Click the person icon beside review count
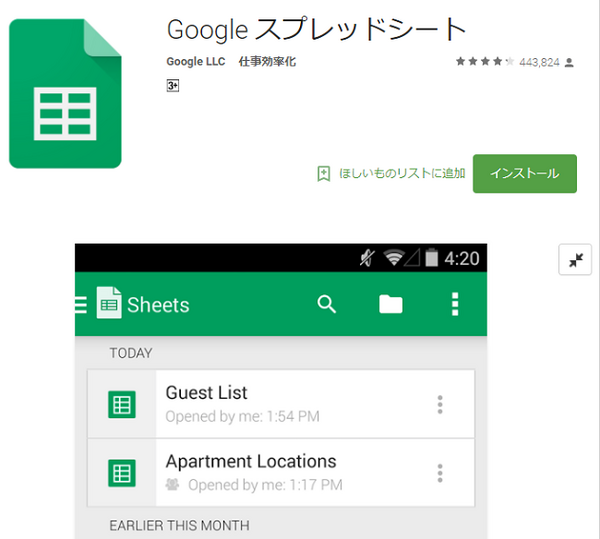The height and width of the screenshot is (539, 600). (569, 62)
